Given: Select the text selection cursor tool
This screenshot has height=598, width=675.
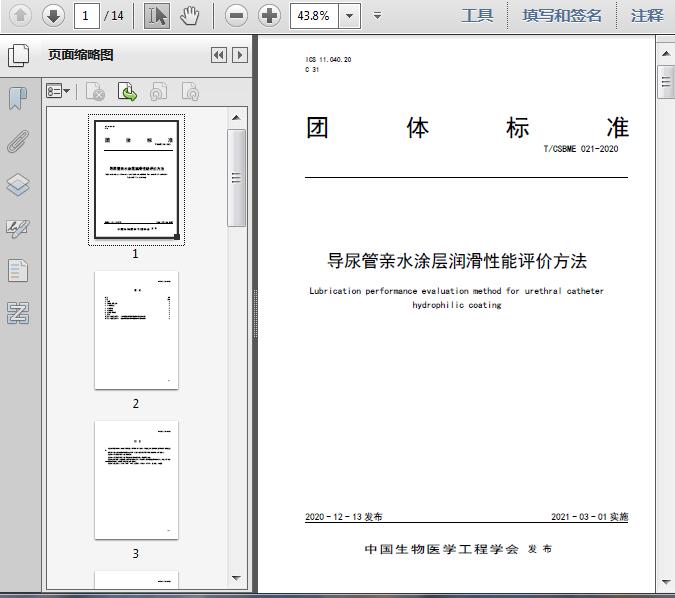Looking at the screenshot, I should 157,16.
